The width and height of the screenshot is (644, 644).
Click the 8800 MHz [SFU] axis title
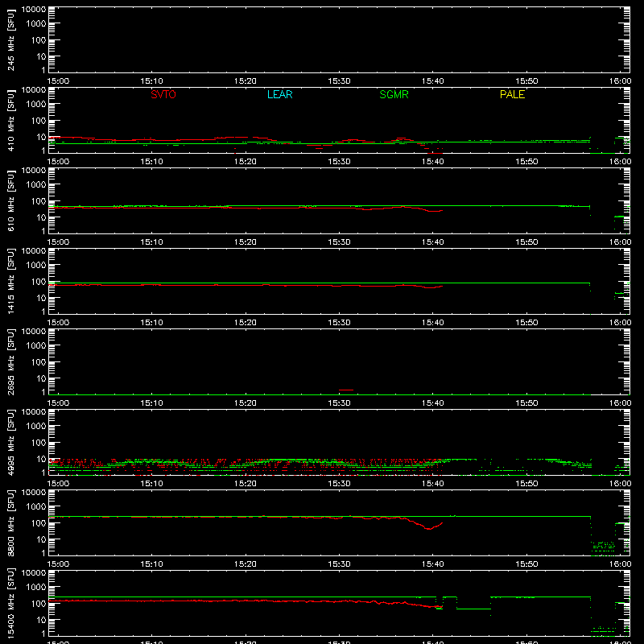(x=10, y=522)
